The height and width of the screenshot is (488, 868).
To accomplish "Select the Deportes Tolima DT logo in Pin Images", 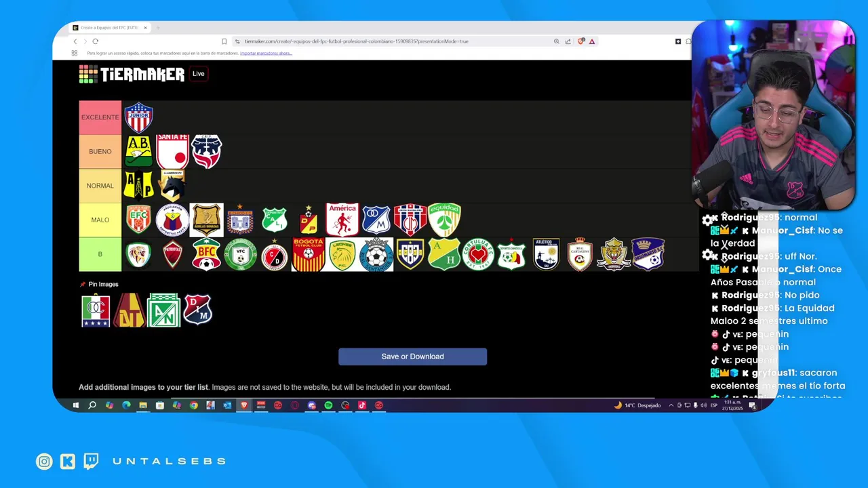I will pyautogui.click(x=130, y=310).
